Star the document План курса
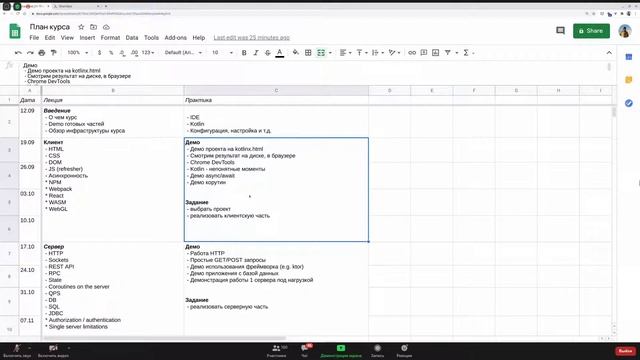Image resolution: width=640 pixels, height=360 pixels. (81, 27)
